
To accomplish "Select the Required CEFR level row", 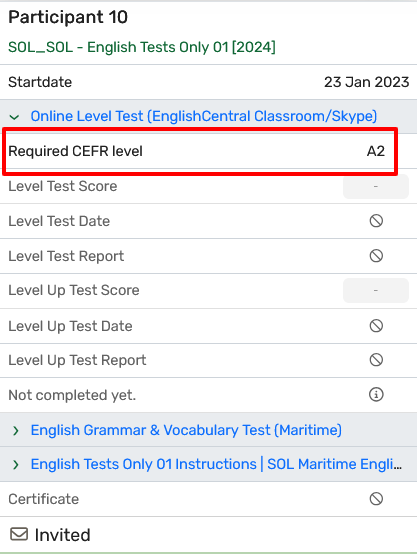I will coord(200,151).
